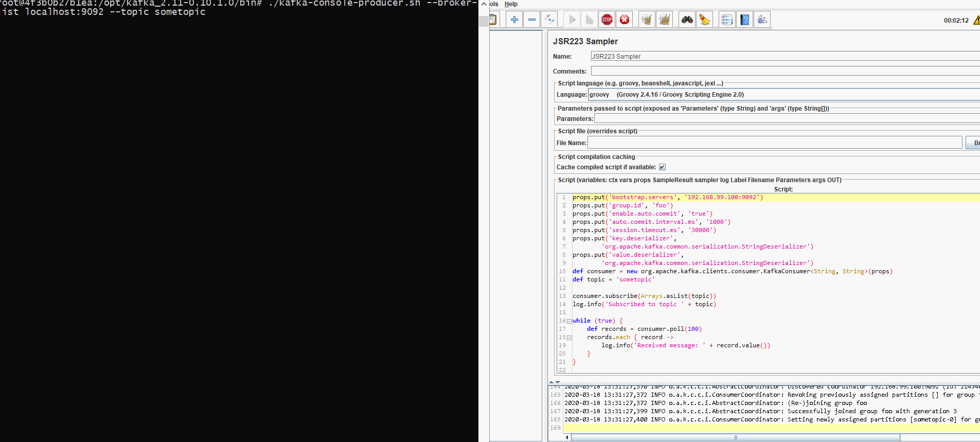
Task: Open the Function Helper list icon
Action: tap(727, 20)
